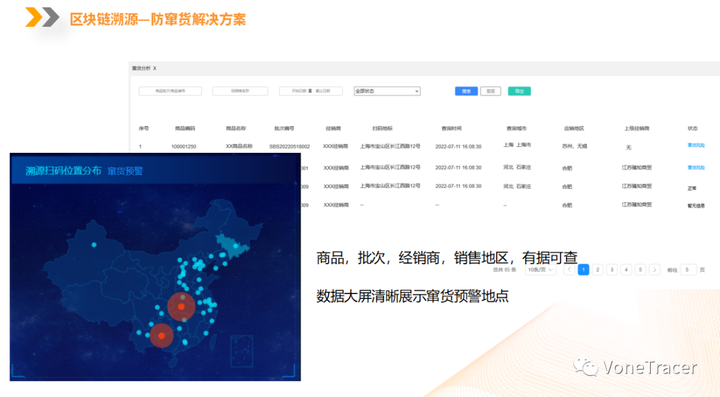Select page 2 in pagination
This screenshot has height=397, width=720.
[x=597, y=269]
